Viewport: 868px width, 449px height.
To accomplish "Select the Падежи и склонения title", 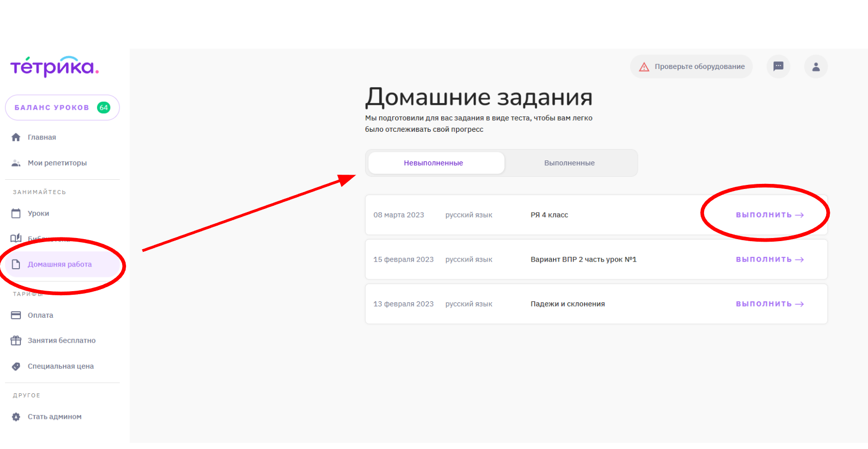I will pyautogui.click(x=568, y=304).
